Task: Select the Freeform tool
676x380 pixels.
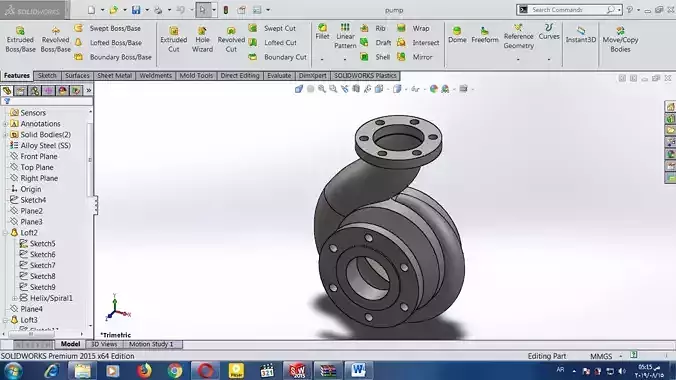Action: (485, 35)
